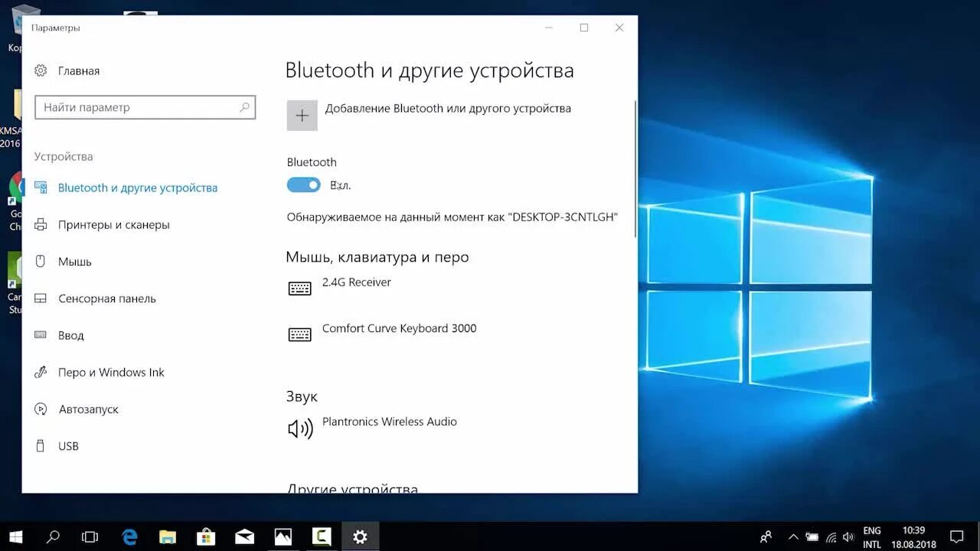Open Перо и Windows Ink page

coord(111,372)
